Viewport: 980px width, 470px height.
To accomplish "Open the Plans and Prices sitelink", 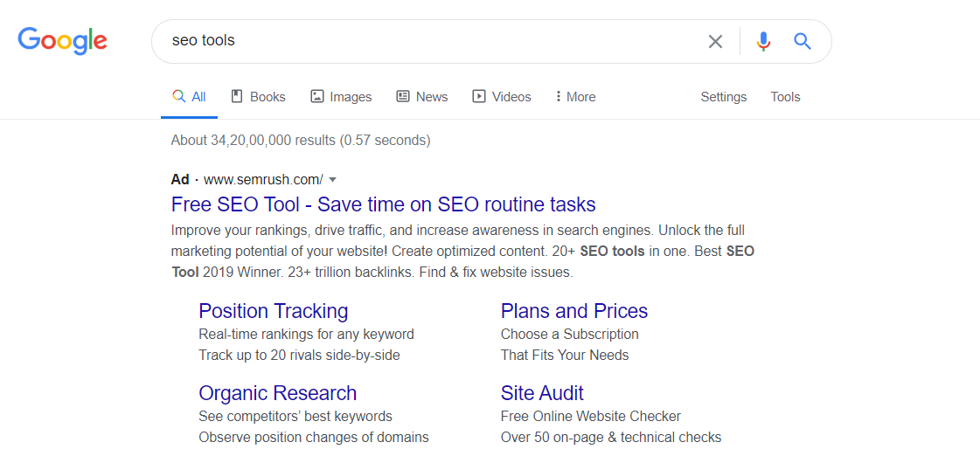I will click(574, 311).
